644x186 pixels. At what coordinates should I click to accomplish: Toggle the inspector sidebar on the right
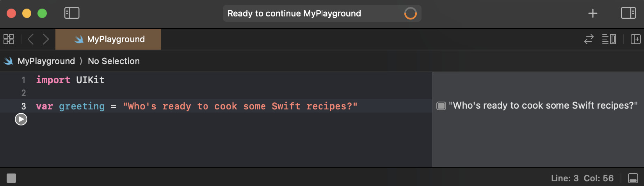click(628, 13)
